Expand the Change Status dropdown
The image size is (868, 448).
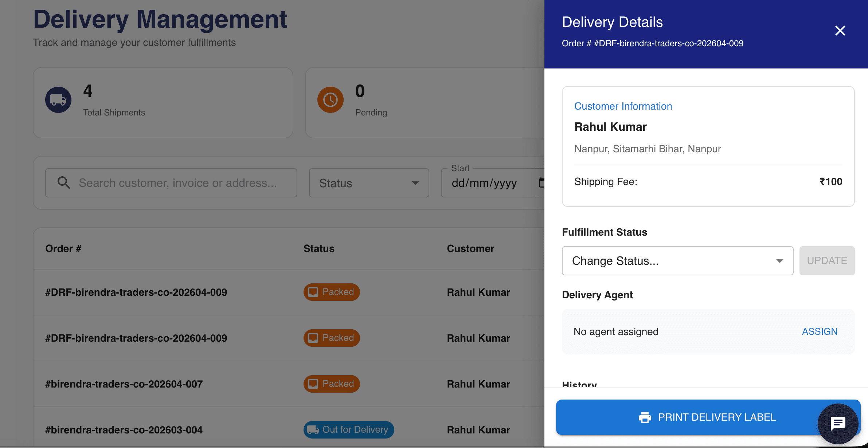(x=677, y=261)
